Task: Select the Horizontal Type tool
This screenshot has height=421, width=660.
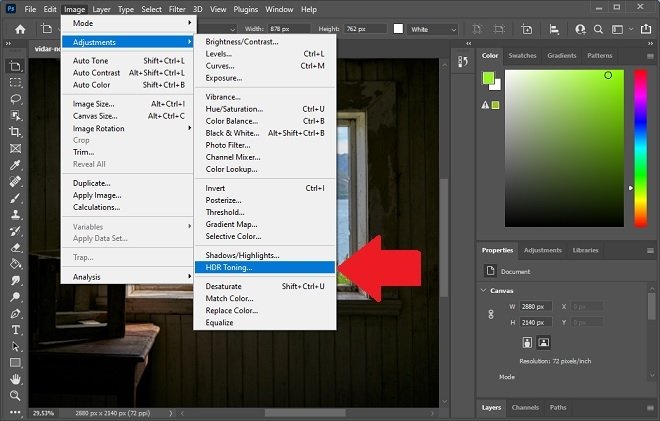Action: click(15, 330)
